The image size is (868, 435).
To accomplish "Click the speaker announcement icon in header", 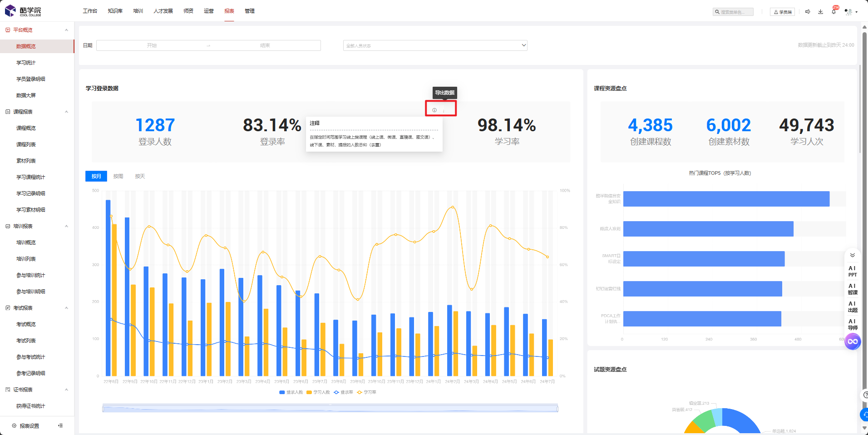I will (x=808, y=12).
